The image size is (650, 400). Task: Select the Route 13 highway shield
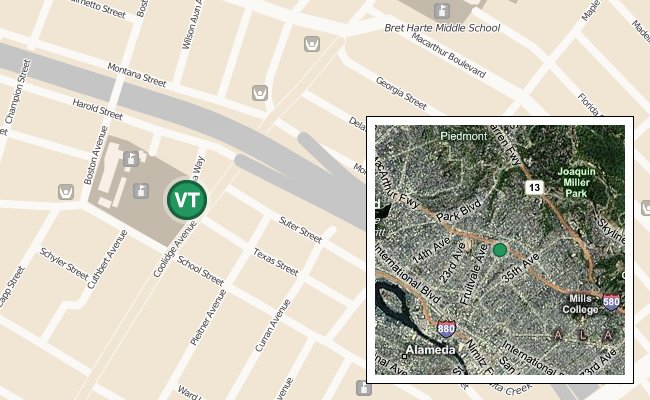534,187
